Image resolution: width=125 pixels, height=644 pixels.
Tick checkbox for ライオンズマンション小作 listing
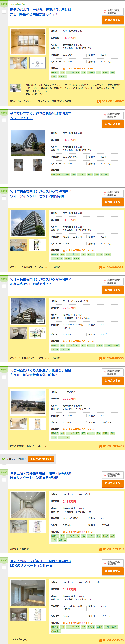[x=4, y=286]
